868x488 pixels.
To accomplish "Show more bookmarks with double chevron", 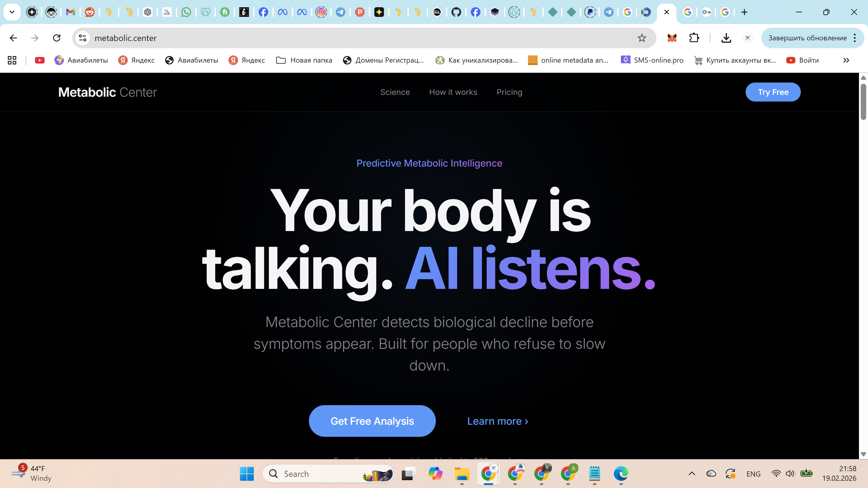I will point(846,60).
